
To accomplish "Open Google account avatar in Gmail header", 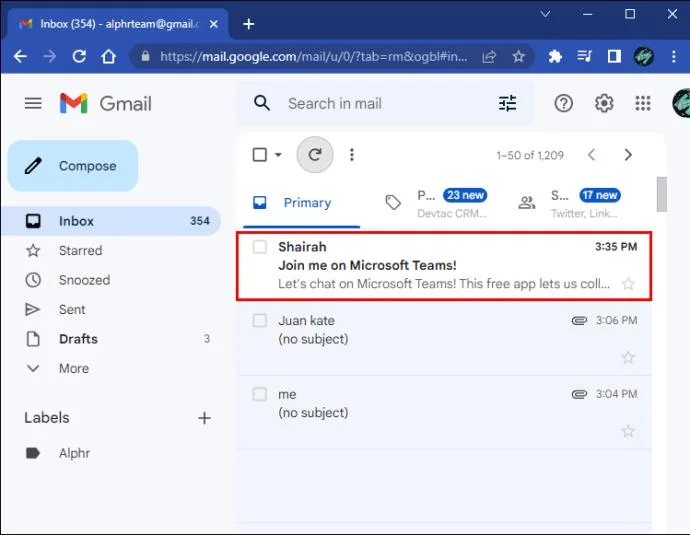I will tap(681, 103).
